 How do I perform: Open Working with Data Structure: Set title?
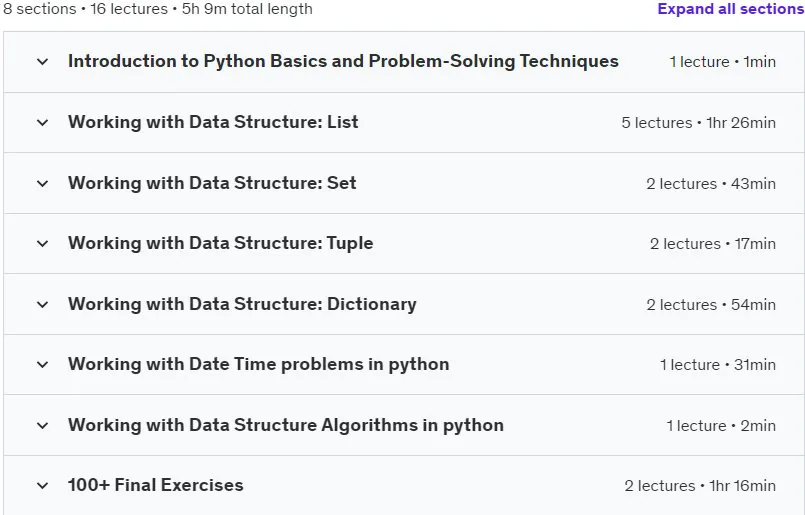(x=212, y=183)
